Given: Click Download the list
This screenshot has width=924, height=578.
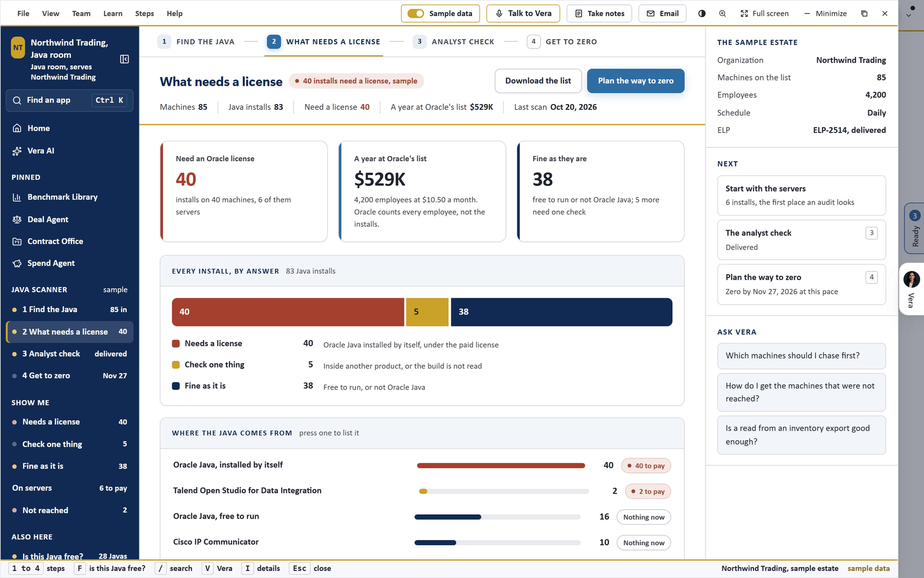Looking at the screenshot, I should click(538, 81).
